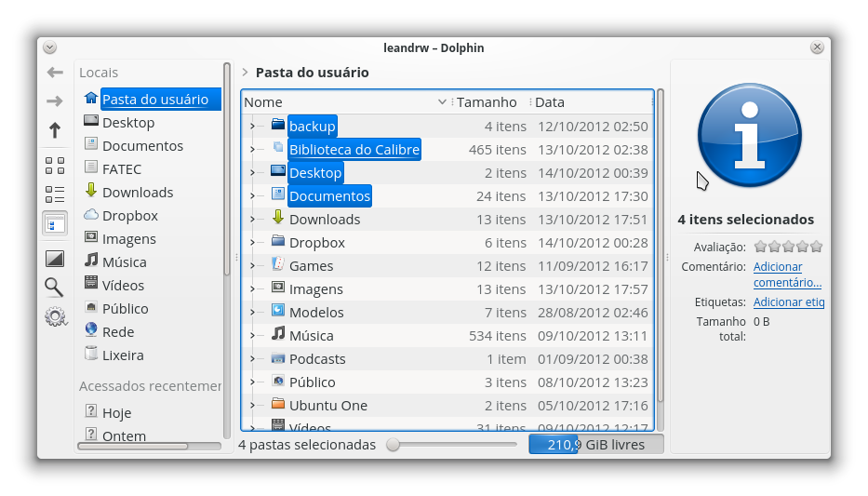Click the Música note icon in file list
This screenshot has width=868, height=496.
278,334
